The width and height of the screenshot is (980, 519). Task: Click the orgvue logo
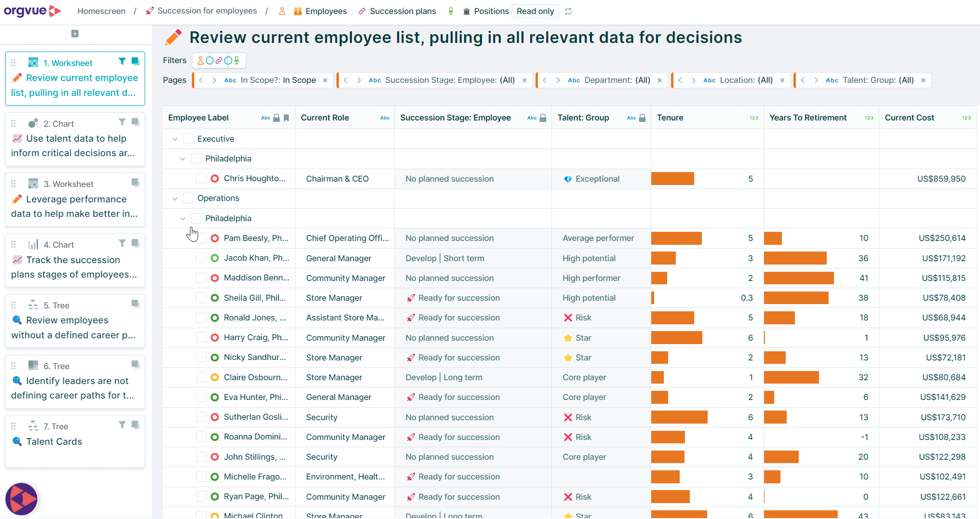(x=32, y=11)
